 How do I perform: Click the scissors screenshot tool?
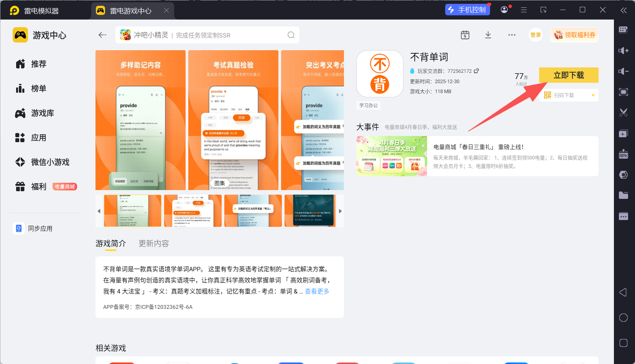tap(623, 112)
